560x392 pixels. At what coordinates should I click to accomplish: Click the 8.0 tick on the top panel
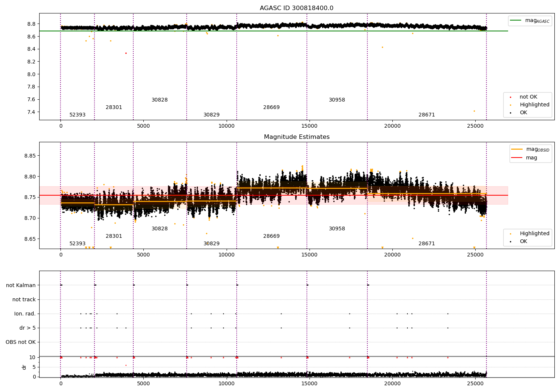point(31,74)
